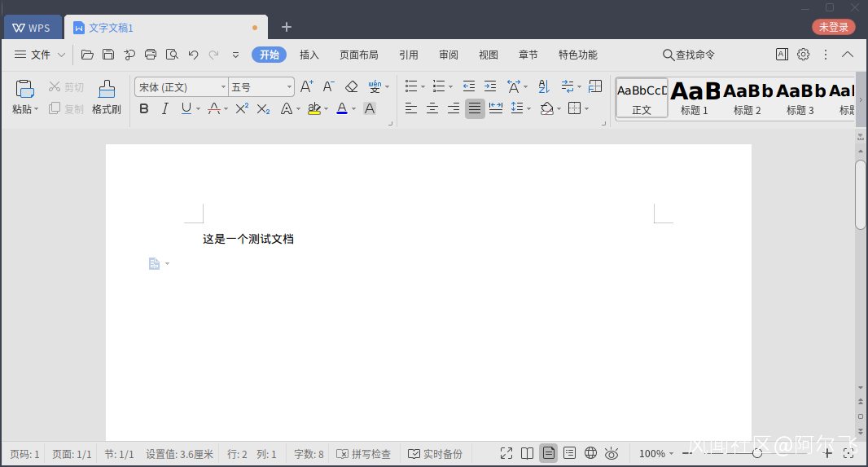
Task: Click the Superscript icon
Action: click(242, 108)
